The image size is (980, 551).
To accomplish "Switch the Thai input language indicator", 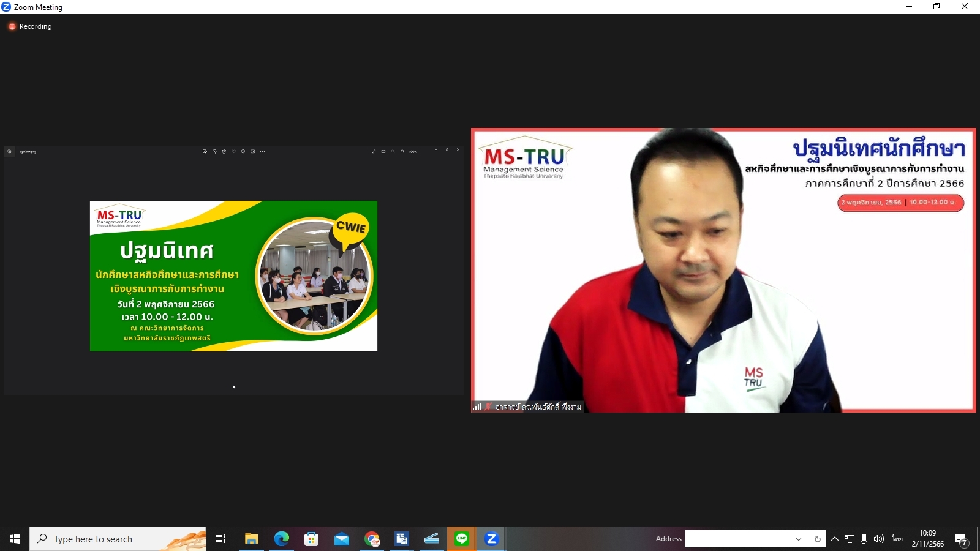I will click(x=897, y=539).
